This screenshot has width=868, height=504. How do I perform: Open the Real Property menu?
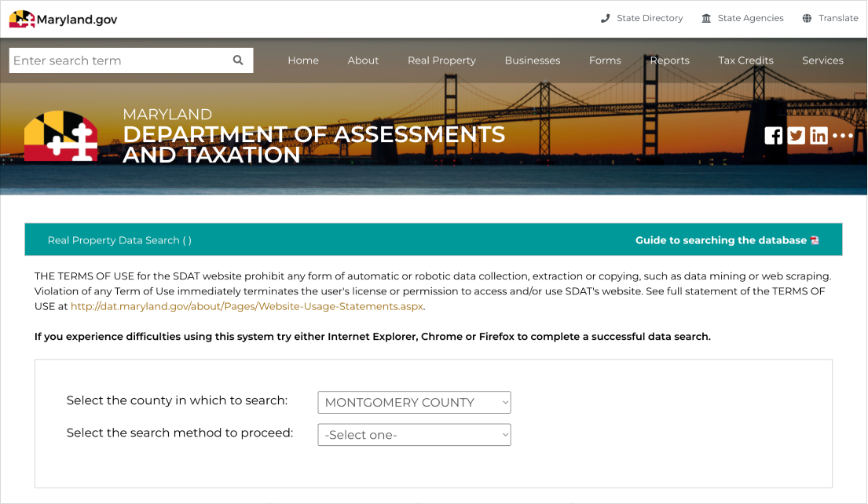[441, 60]
